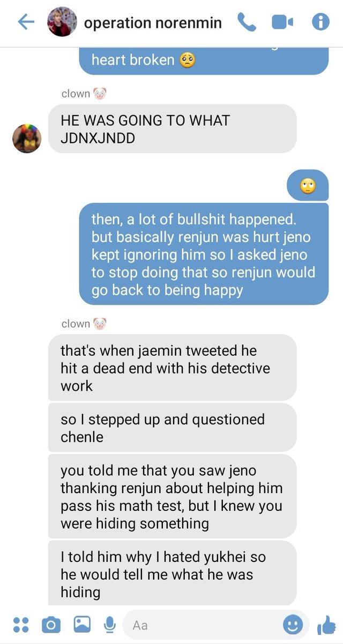This screenshot has height=644, width=343.
Task: Open the photo gallery icon
Action: pyautogui.click(x=82, y=625)
